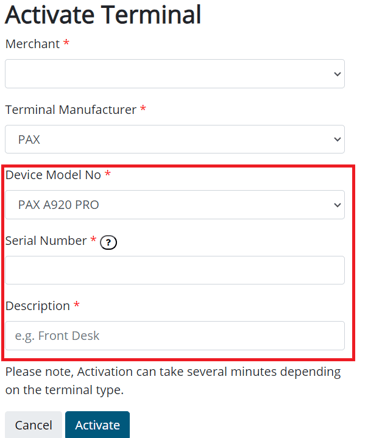368x438 pixels.
Task: Click the chevron arrow in the Merchant field
Action: tap(337, 74)
